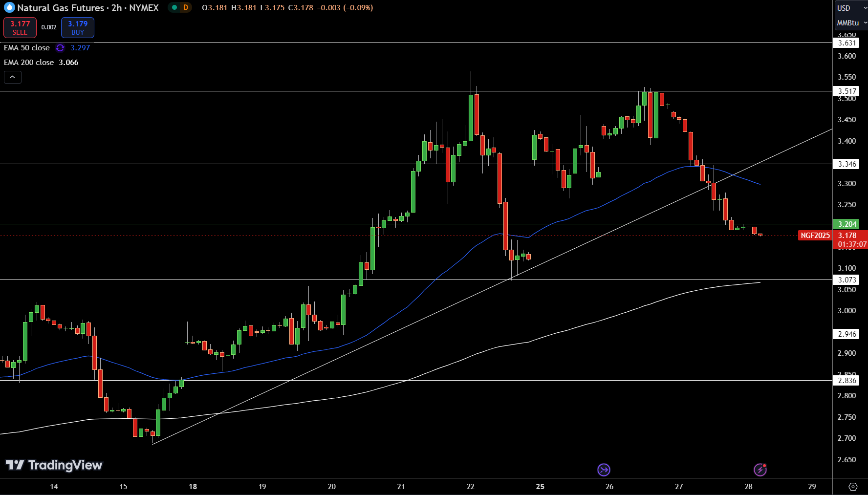The image size is (868, 495).
Task: Click the 3.600 price scale label
Action: pyautogui.click(x=847, y=56)
